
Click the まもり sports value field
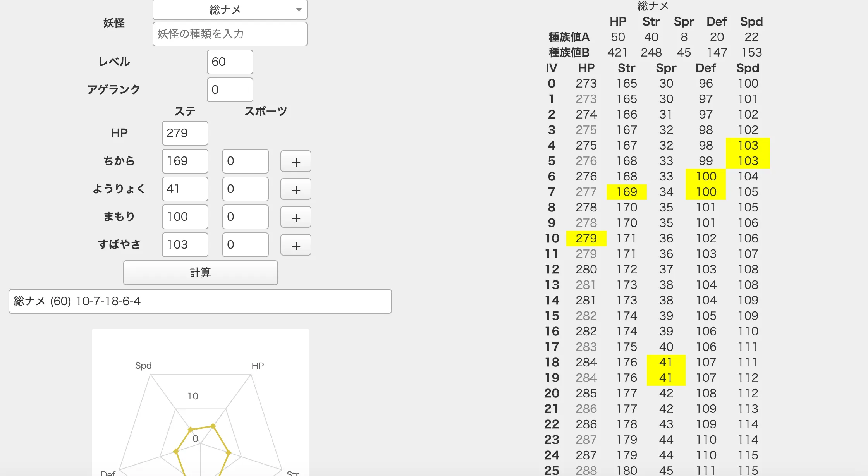coord(245,217)
